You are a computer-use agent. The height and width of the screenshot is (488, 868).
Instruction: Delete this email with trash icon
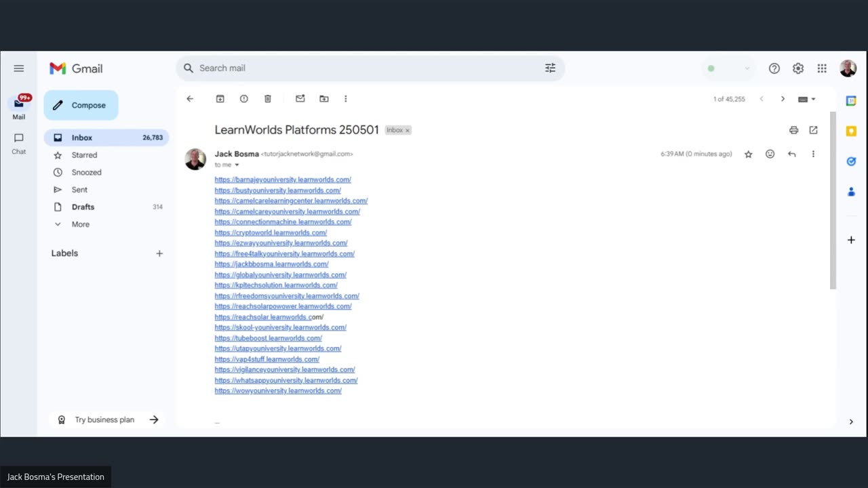[268, 99]
